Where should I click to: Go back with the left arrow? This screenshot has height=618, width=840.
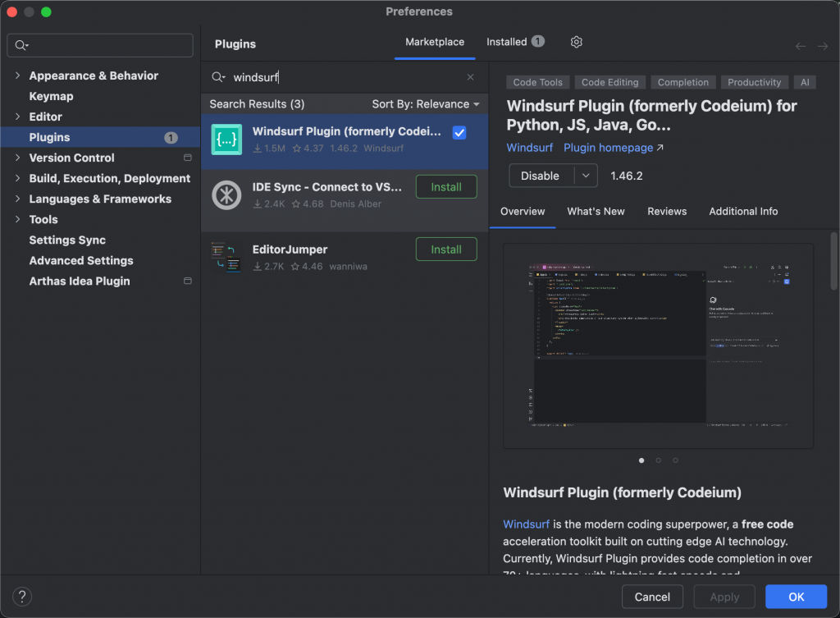pos(801,47)
